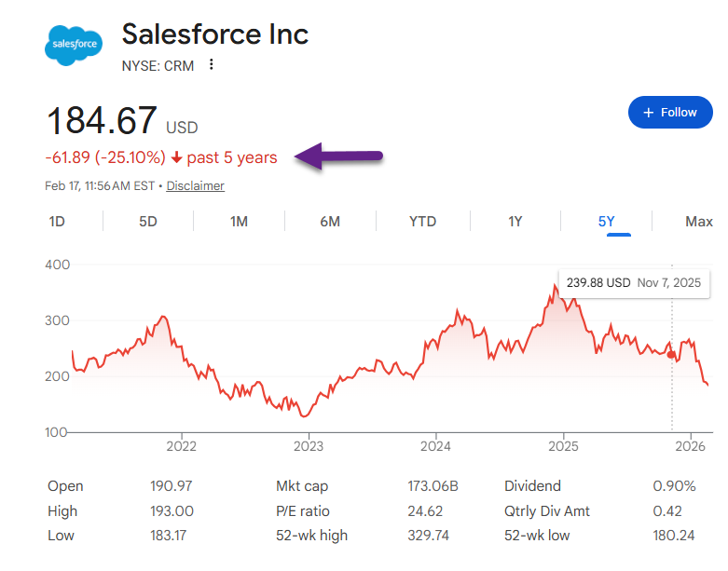Switch chart to 6M range
This screenshot has width=728, height=571.
[x=330, y=222]
